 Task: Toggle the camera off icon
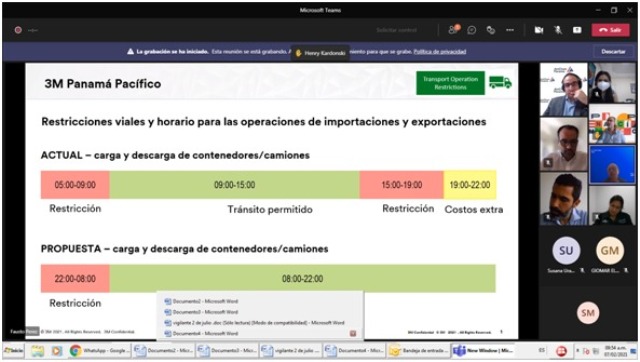(539, 30)
